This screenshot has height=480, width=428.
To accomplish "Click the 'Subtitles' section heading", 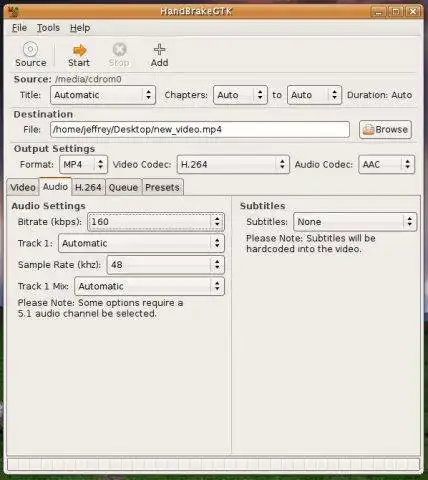I will (263, 206).
